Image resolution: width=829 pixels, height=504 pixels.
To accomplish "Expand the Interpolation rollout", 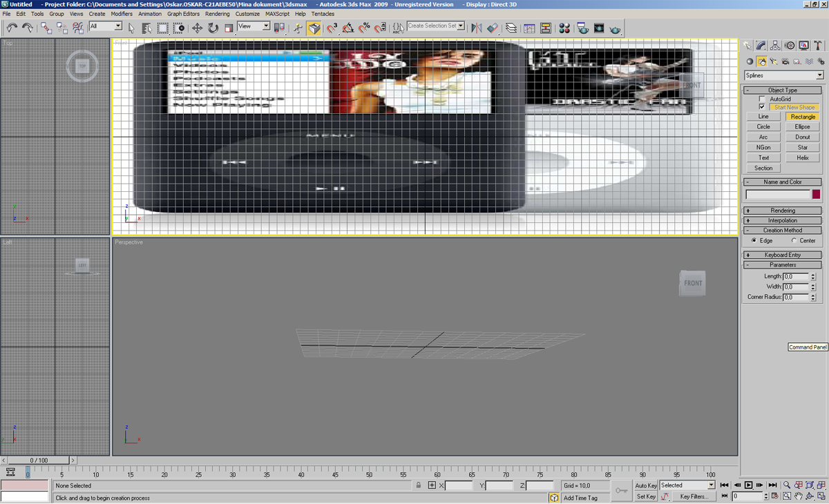I will 783,220.
